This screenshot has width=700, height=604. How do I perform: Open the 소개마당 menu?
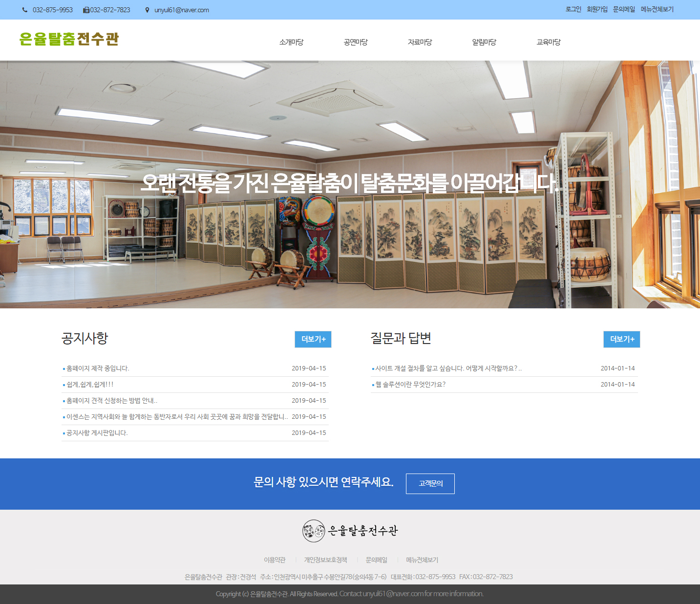291,42
